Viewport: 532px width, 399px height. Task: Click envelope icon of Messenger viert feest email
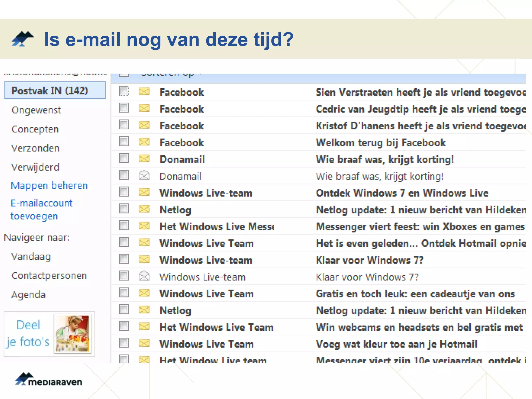point(144,226)
